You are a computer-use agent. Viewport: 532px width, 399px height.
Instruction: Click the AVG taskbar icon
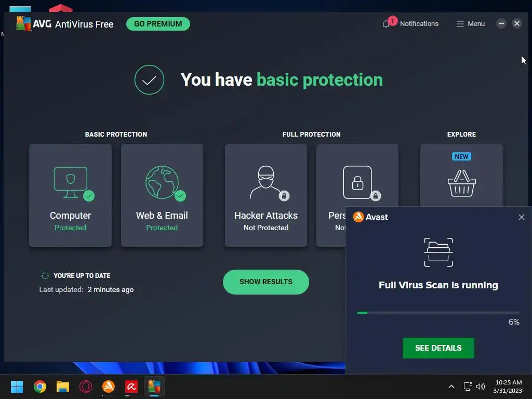[x=154, y=387]
